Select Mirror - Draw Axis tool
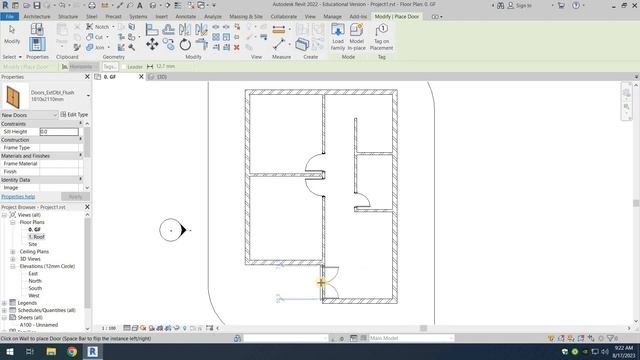 pyautogui.click(x=201, y=29)
